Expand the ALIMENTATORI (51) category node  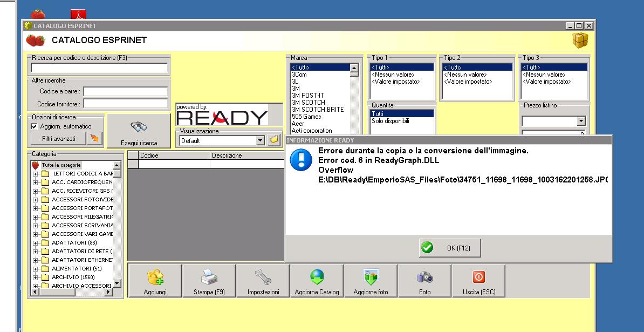point(35,269)
